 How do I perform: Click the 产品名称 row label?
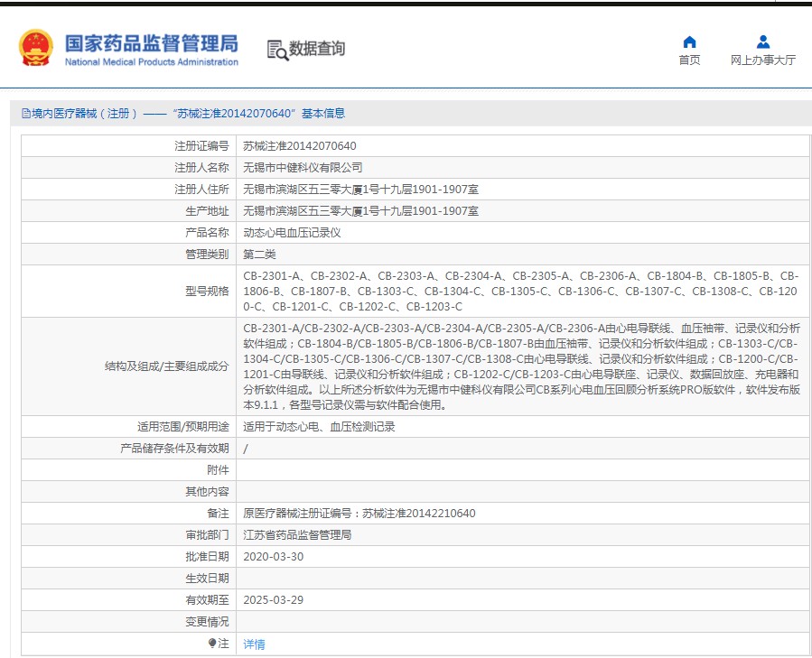pyautogui.click(x=207, y=233)
